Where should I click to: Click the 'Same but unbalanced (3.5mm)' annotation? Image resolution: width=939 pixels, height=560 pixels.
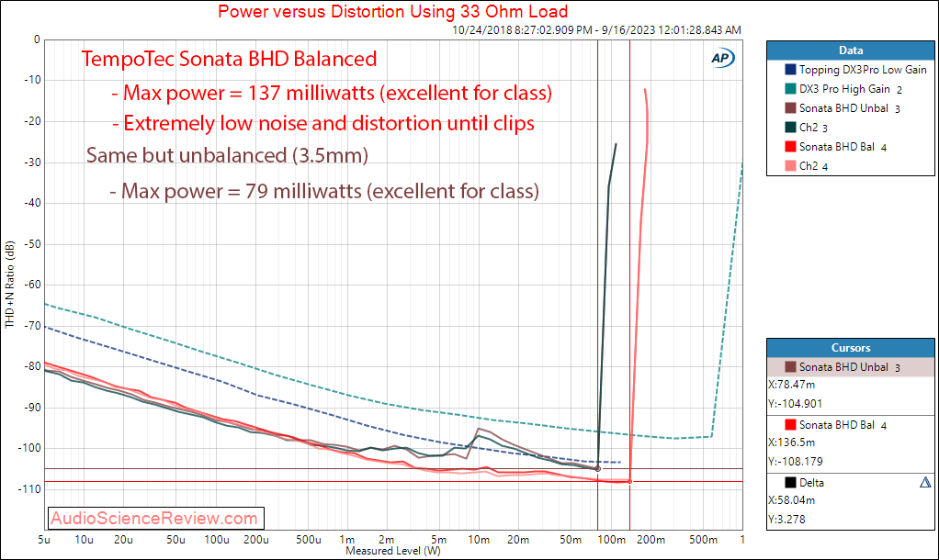tap(227, 155)
